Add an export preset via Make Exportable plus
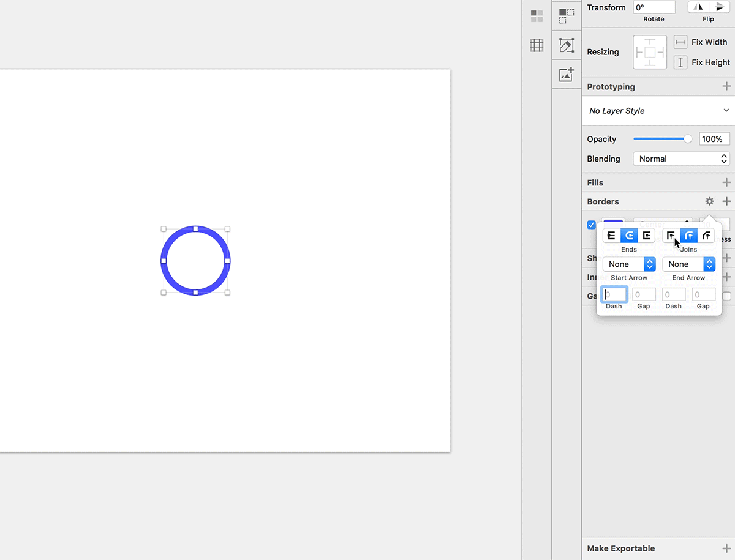The image size is (735, 560). tap(726, 548)
